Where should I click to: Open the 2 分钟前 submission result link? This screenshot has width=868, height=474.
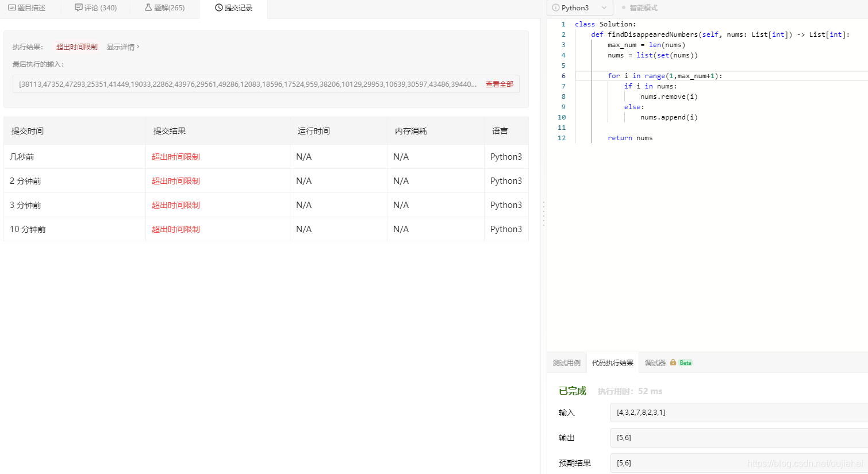(176, 181)
